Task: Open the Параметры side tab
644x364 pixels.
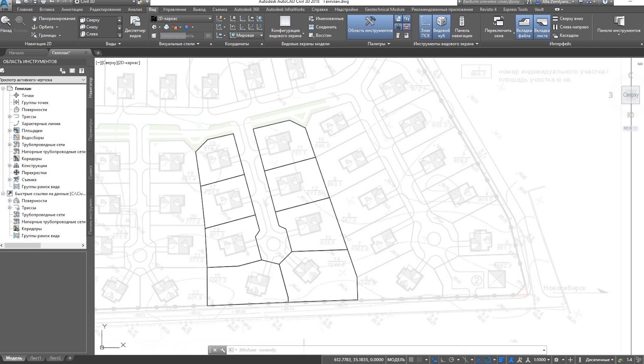Action: (90, 130)
